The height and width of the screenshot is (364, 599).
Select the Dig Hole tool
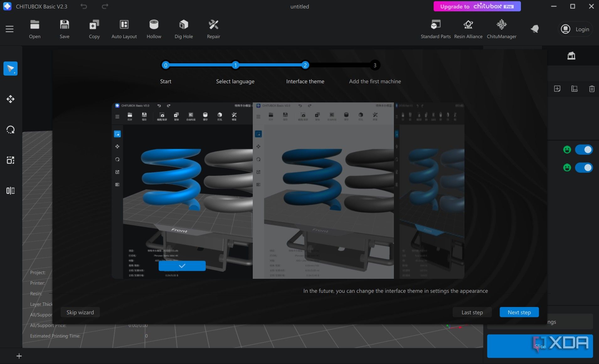183,29
